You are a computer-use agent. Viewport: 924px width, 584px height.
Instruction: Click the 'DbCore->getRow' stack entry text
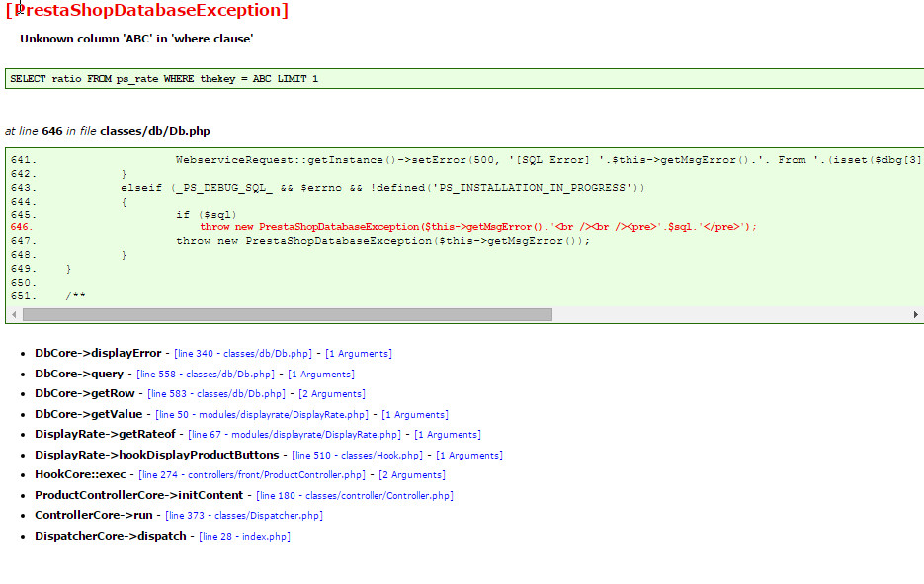[85, 393]
